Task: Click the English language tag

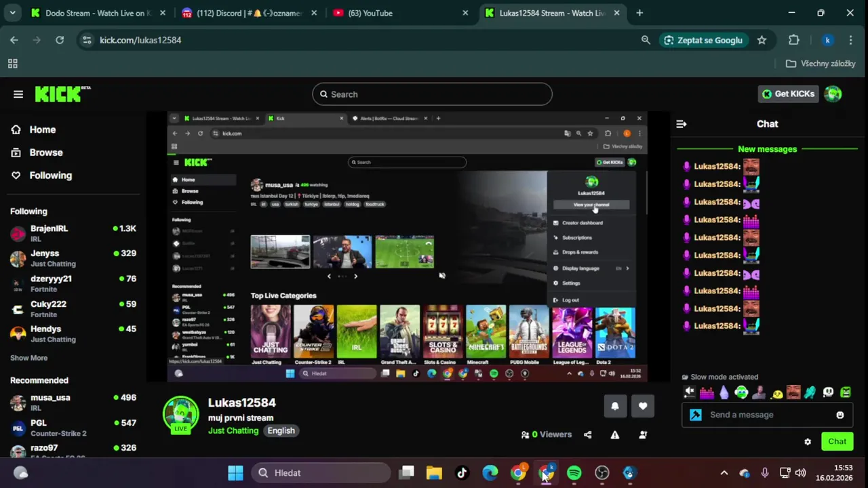Action: 281,430
